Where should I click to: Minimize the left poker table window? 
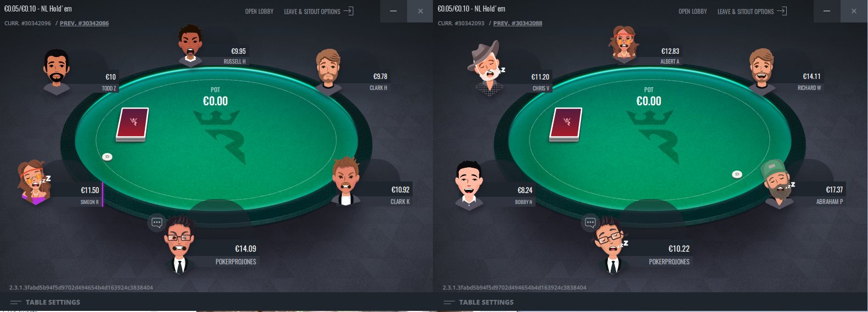[393, 11]
